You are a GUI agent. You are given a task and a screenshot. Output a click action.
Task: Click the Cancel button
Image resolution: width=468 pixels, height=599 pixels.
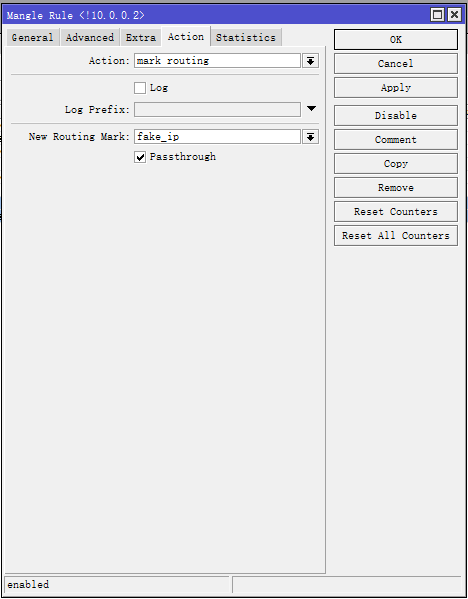pos(396,63)
